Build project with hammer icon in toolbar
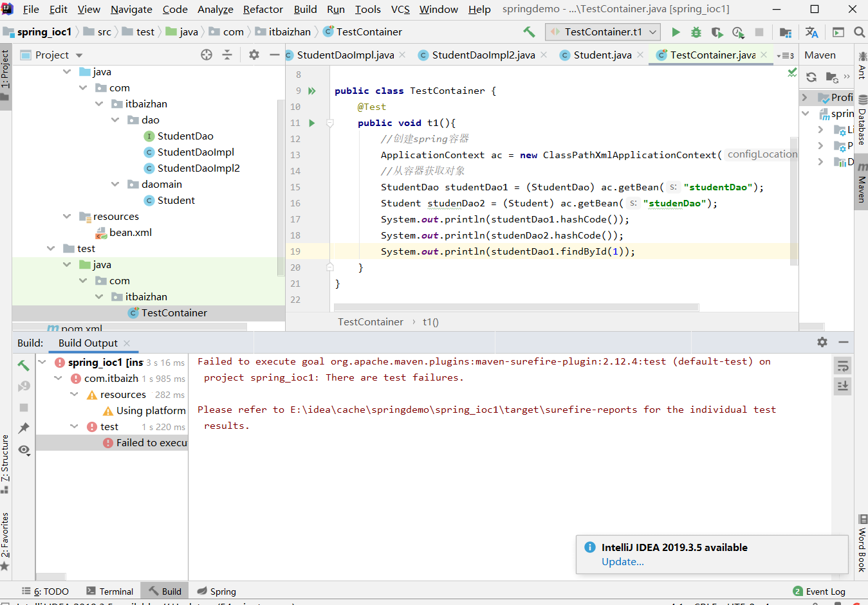The image size is (868, 605). pos(529,32)
